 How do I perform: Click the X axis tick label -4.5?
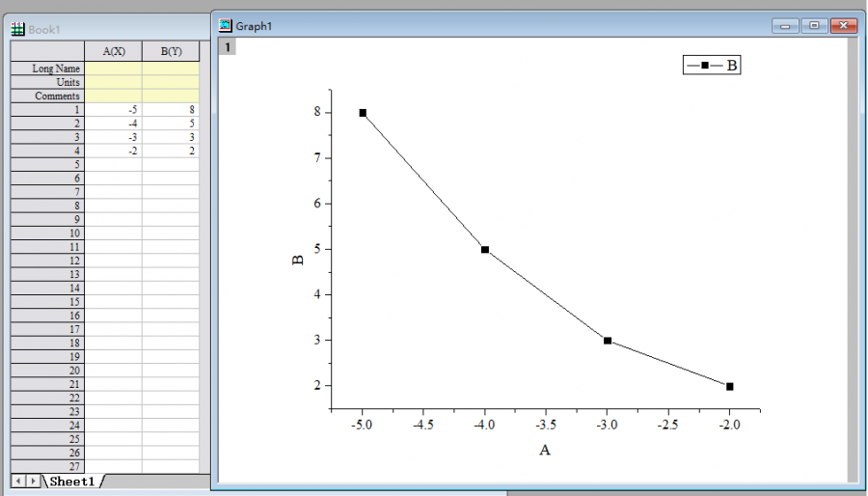[423, 426]
